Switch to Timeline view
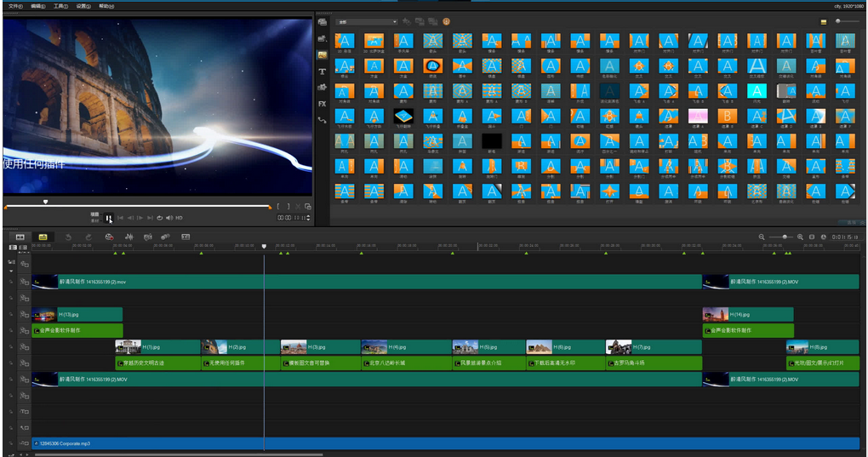This screenshot has width=868, height=457. coord(43,237)
